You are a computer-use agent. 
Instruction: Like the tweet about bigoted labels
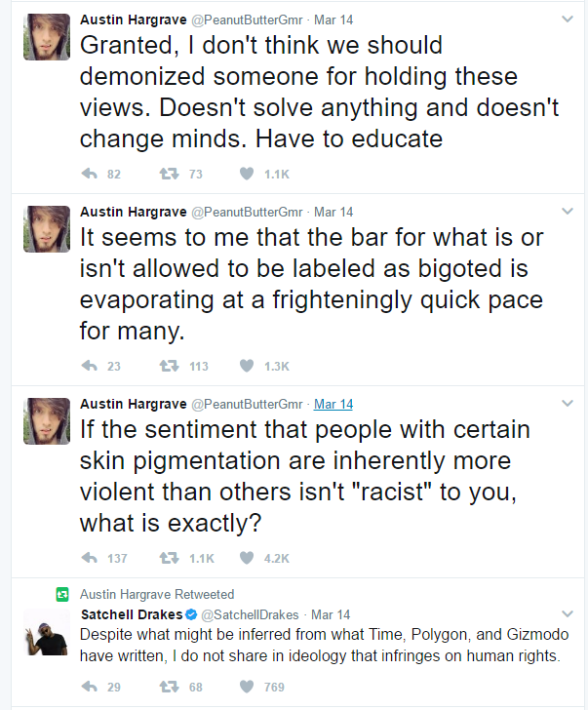point(247,366)
